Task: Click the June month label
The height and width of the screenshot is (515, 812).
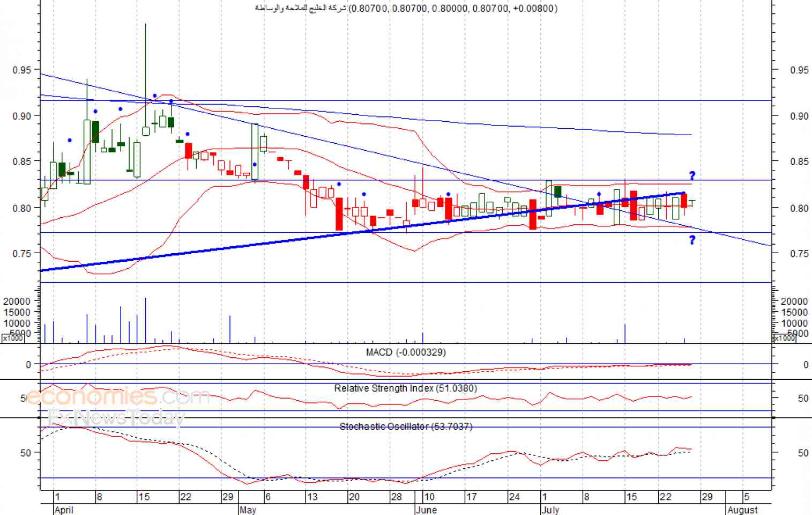Action: [426, 510]
